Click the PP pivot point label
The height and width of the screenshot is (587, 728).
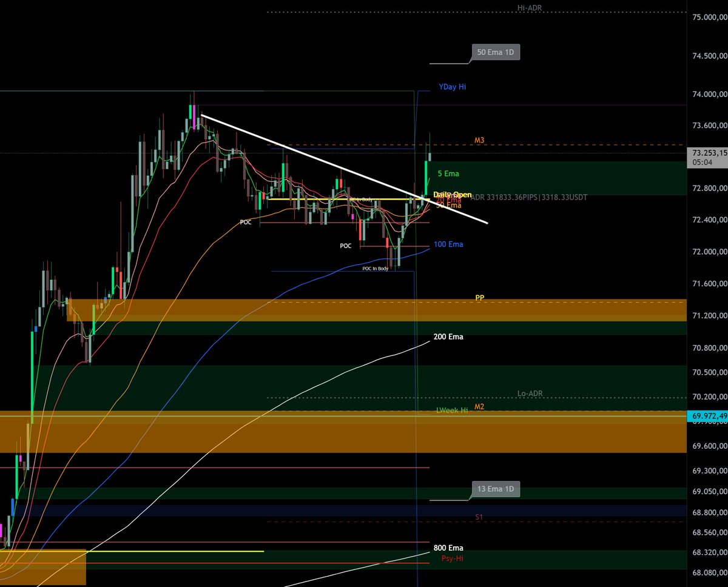[480, 298]
